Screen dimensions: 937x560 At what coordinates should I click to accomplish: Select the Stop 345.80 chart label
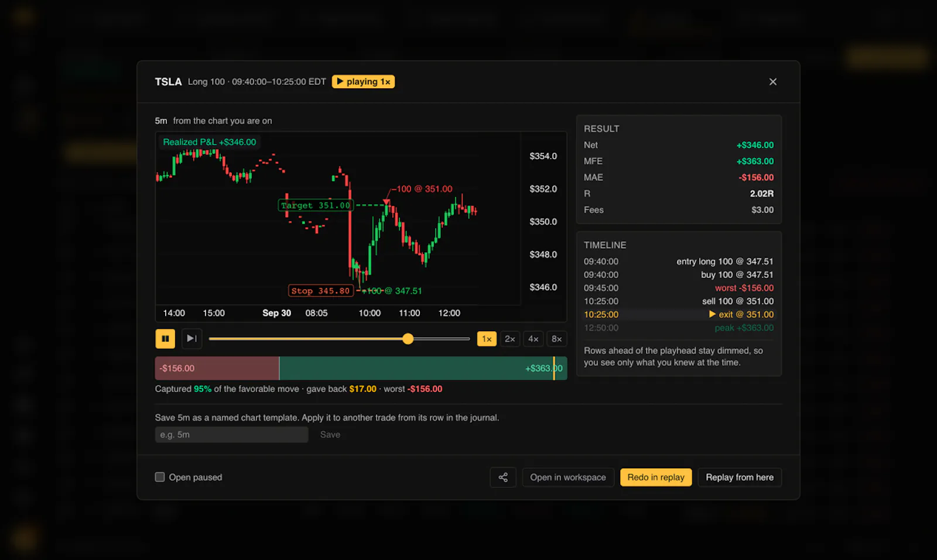point(321,291)
